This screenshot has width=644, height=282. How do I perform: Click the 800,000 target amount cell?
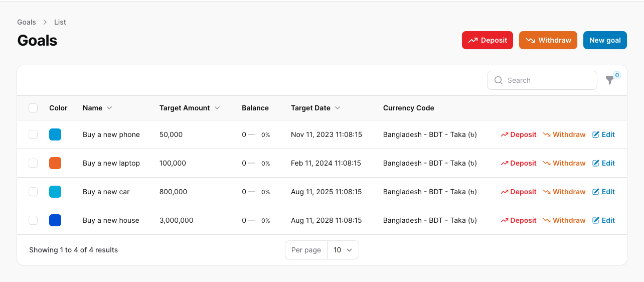click(173, 192)
